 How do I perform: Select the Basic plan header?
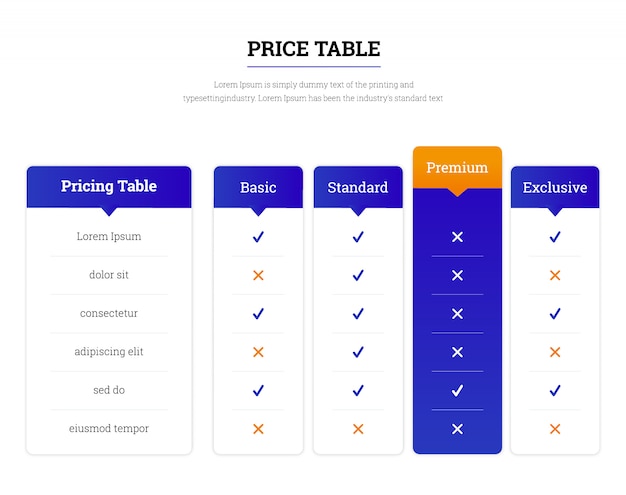pos(258,187)
